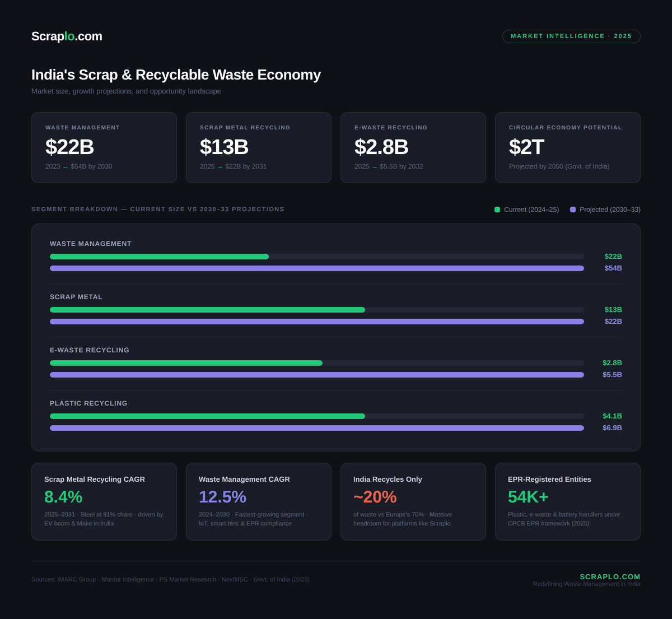Select the $4.1B plastic recycling label

click(x=612, y=416)
